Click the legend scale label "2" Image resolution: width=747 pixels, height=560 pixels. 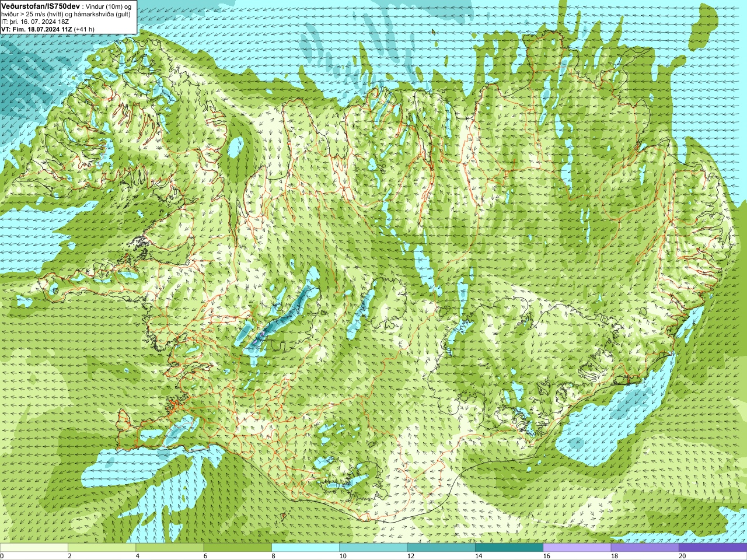(69, 556)
